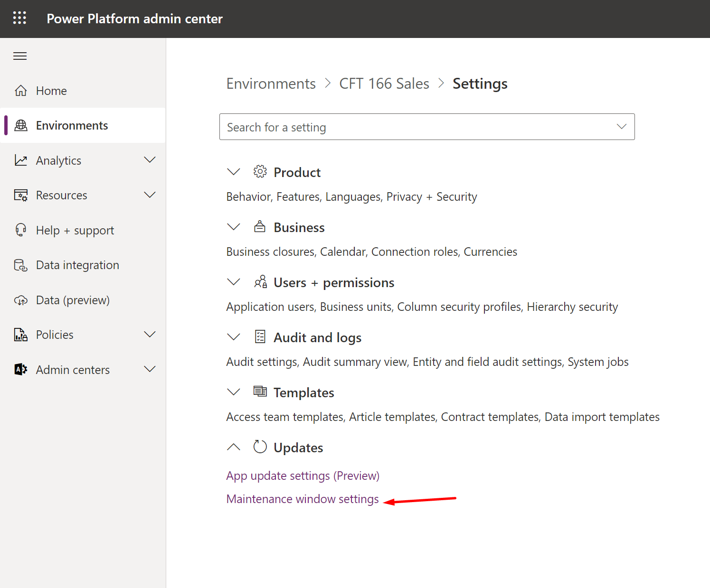Click the Audit and logs clipboard icon

pyautogui.click(x=260, y=336)
